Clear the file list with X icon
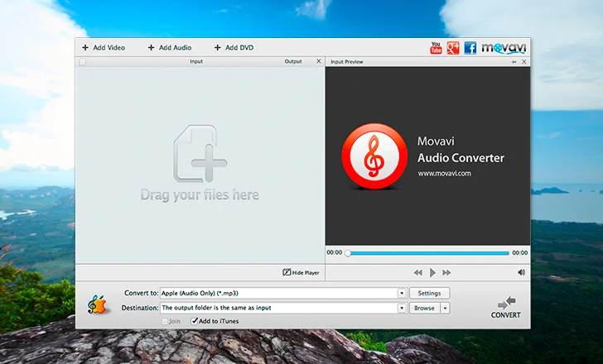603x364 pixels. pos(319,61)
